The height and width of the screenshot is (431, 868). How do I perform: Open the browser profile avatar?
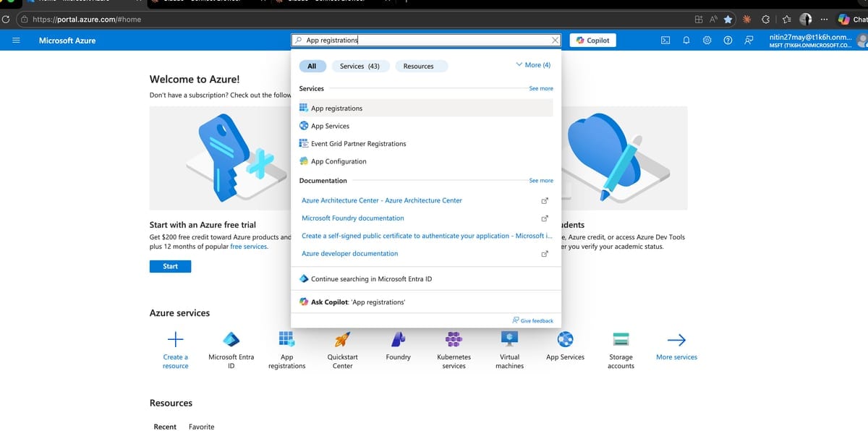point(806,20)
